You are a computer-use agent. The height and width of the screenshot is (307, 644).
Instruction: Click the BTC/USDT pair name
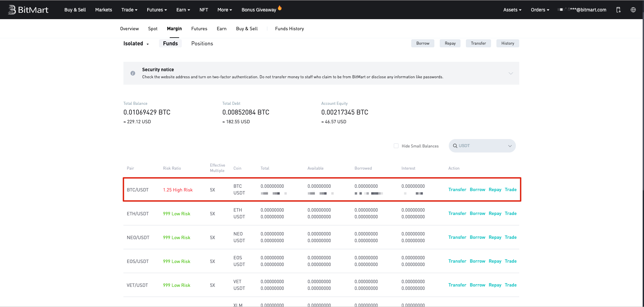pos(138,190)
